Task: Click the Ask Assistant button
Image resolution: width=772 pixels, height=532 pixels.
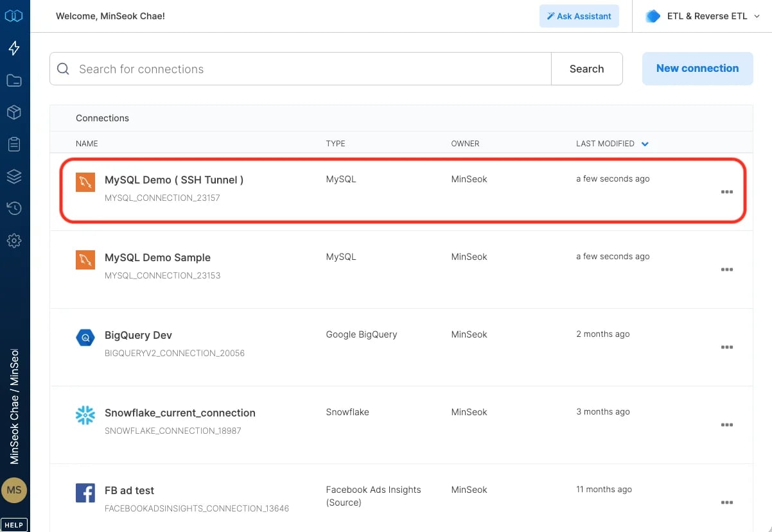Action: (579, 16)
